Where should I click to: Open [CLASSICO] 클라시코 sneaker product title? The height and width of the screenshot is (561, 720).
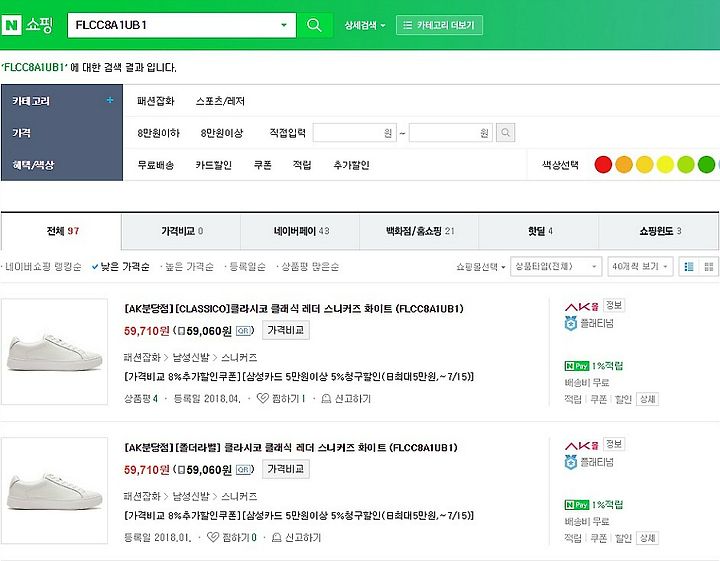pyautogui.click(x=294, y=309)
